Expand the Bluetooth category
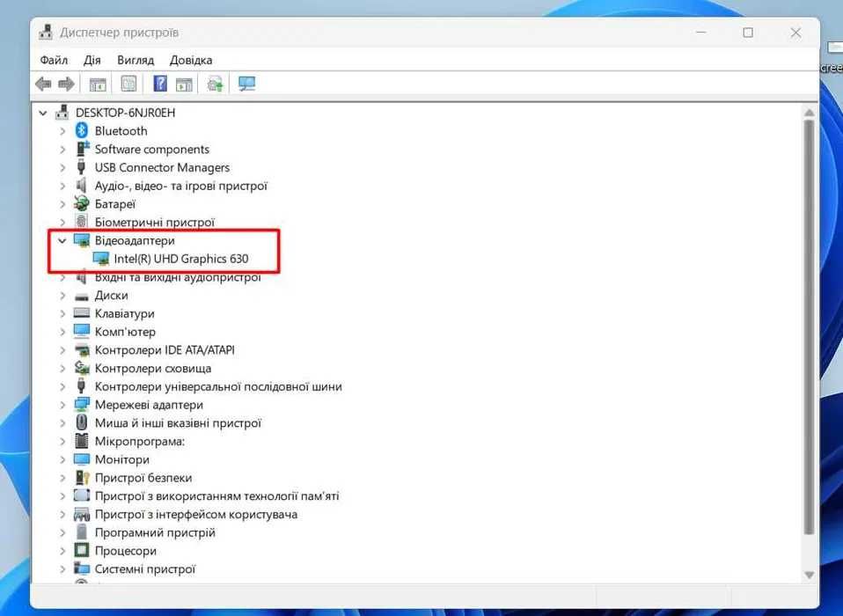Viewport: 843px width, 616px height. [62, 131]
